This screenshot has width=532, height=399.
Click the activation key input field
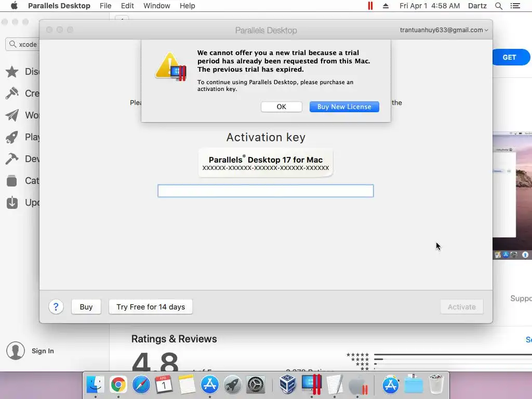pyautogui.click(x=265, y=191)
